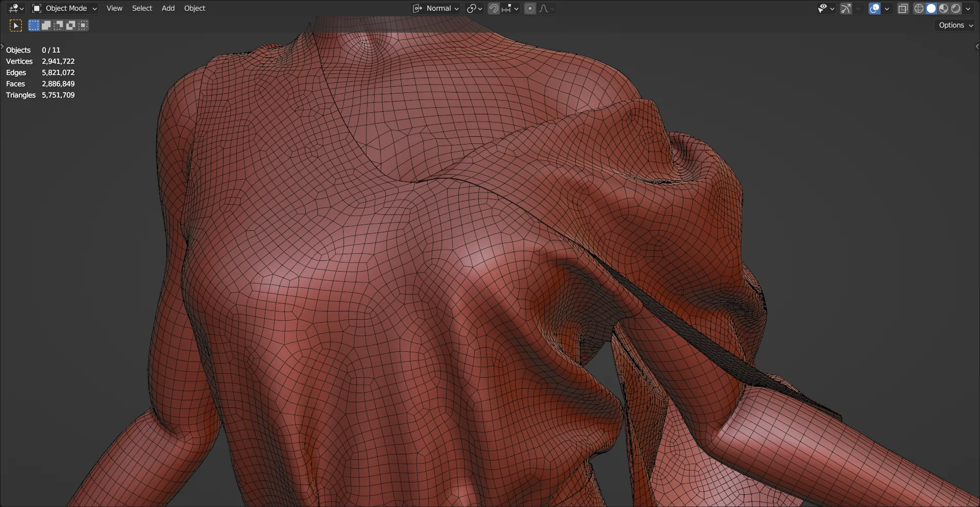Open the Options dropdown
This screenshot has height=507, width=980.
point(955,25)
